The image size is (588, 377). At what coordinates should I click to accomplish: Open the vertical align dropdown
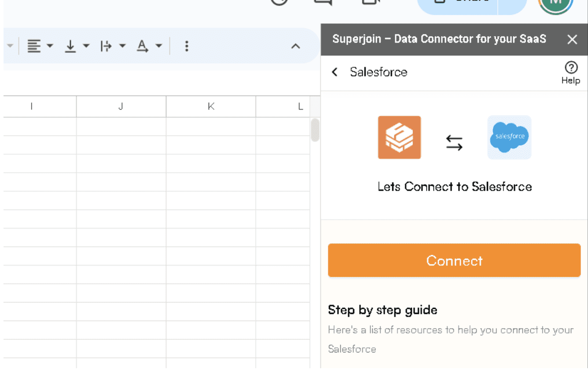(x=77, y=46)
